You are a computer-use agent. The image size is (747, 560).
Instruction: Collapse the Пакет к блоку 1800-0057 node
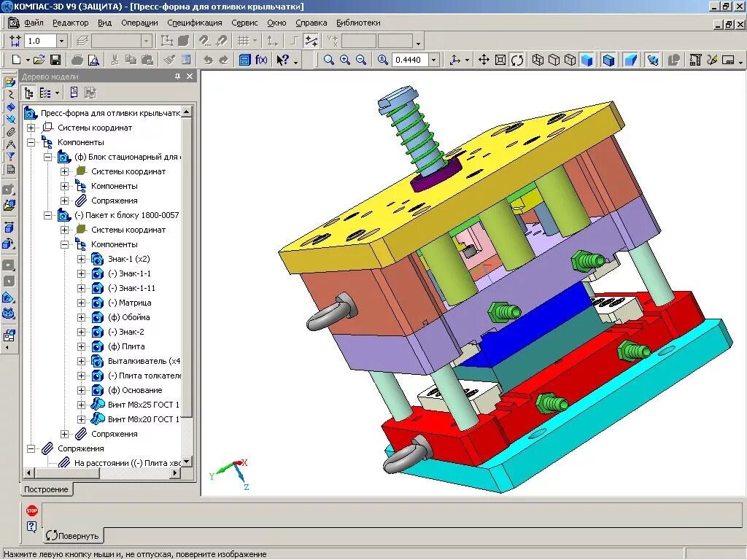pyautogui.click(x=47, y=215)
